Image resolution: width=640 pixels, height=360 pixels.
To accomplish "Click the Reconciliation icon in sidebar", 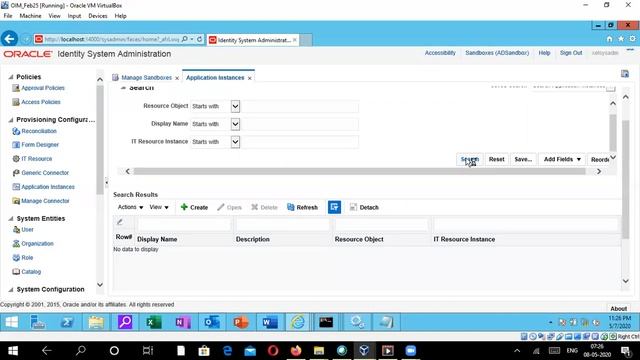I will (x=16, y=131).
